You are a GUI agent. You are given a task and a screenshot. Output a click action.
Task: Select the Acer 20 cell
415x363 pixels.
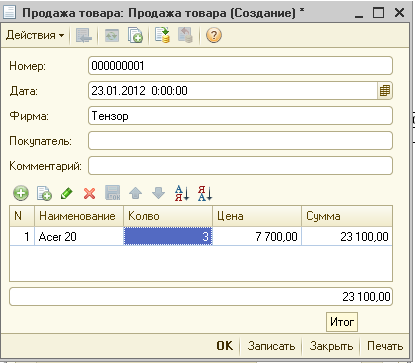tap(79, 237)
